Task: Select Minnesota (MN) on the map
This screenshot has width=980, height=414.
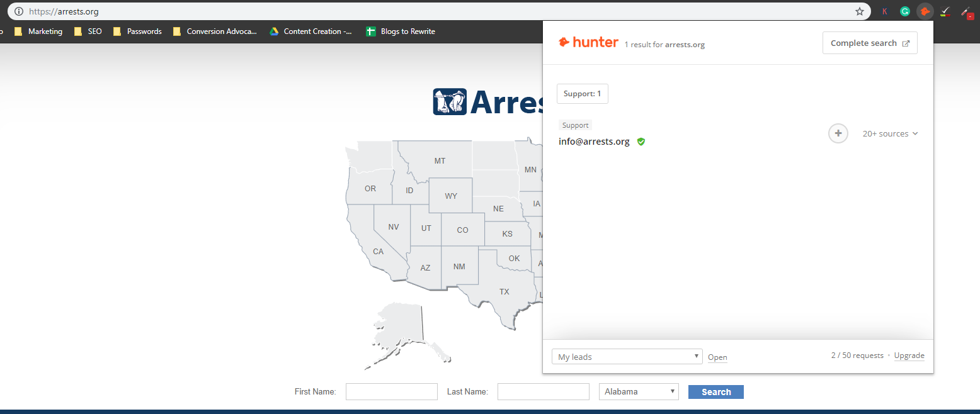Action: (530, 169)
